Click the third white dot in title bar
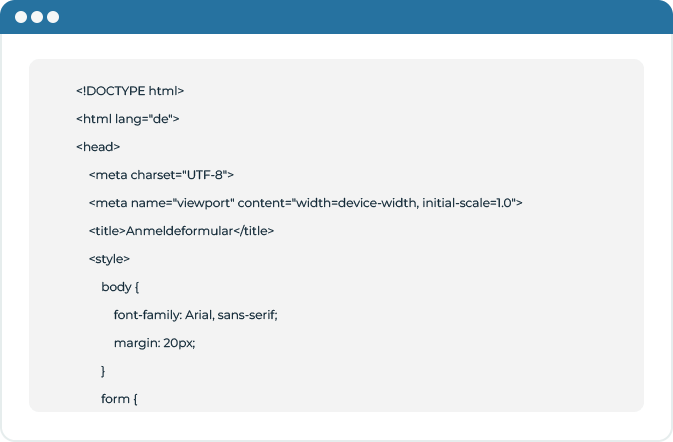The height and width of the screenshot is (442, 673). pos(53,18)
